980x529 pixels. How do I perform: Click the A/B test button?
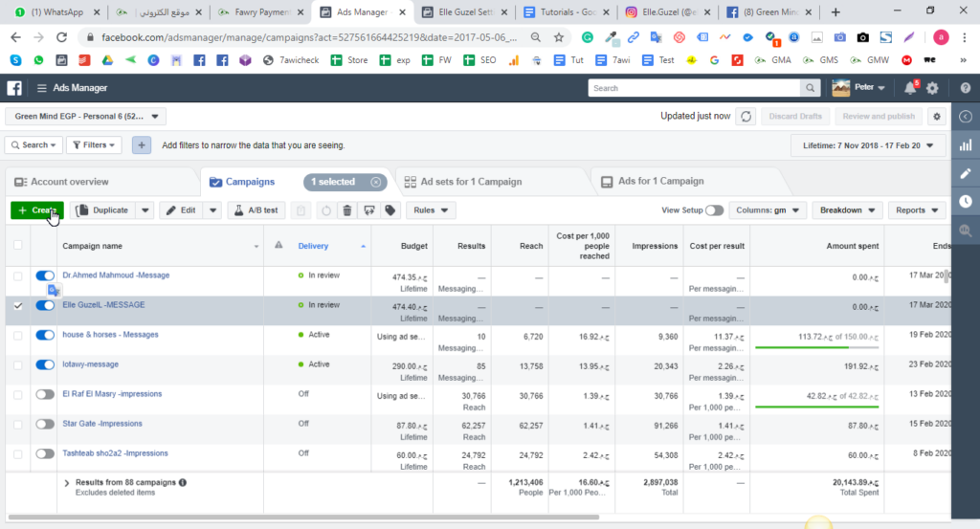[256, 210]
